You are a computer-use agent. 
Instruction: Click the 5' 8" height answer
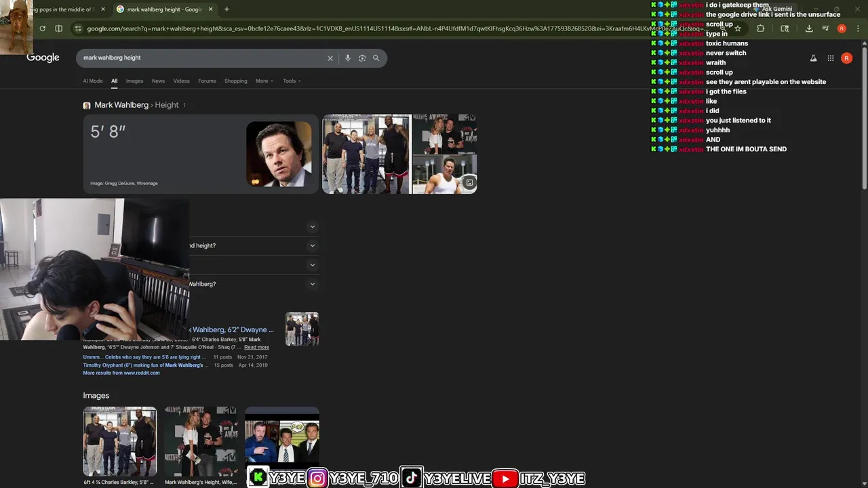(108, 132)
